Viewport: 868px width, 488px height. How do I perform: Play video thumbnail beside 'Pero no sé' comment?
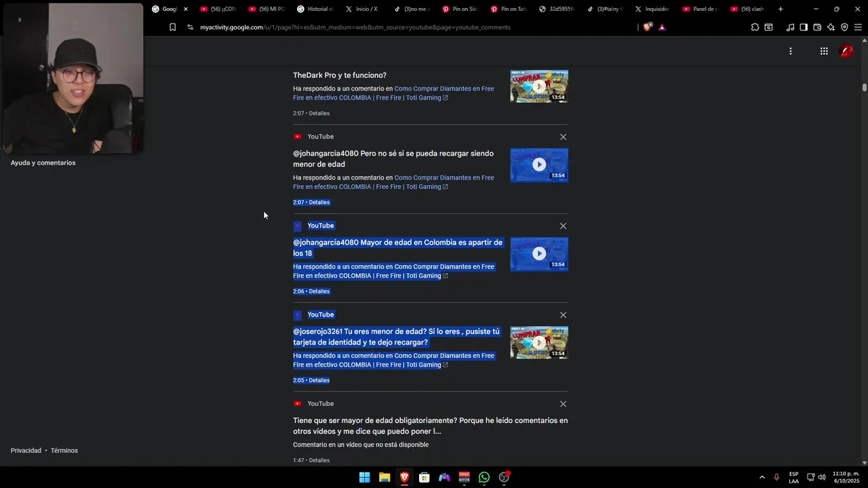pyautogui.click(x=539, y=165)
